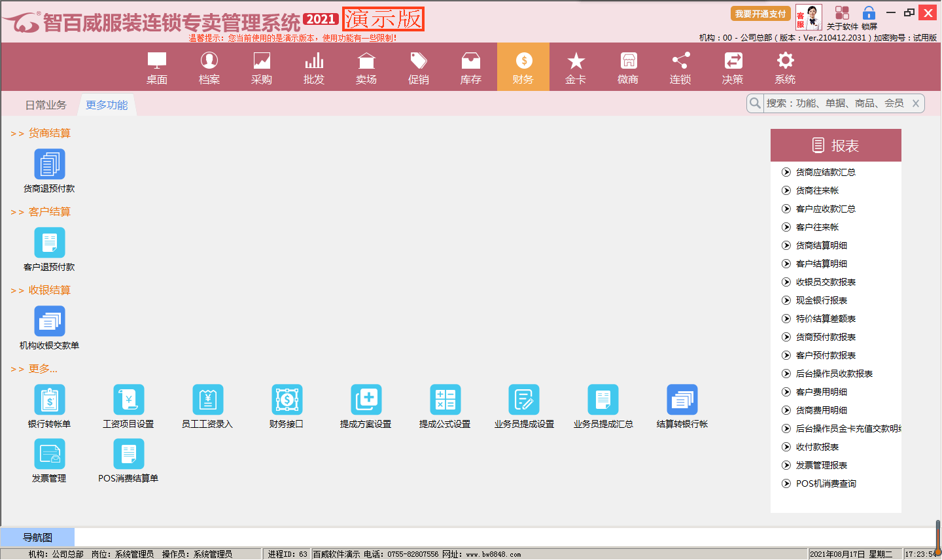Image resolution: width=942 pixels, height=560 pixels.
Task: Clear the search box with X
Action: tap(916, 103)
